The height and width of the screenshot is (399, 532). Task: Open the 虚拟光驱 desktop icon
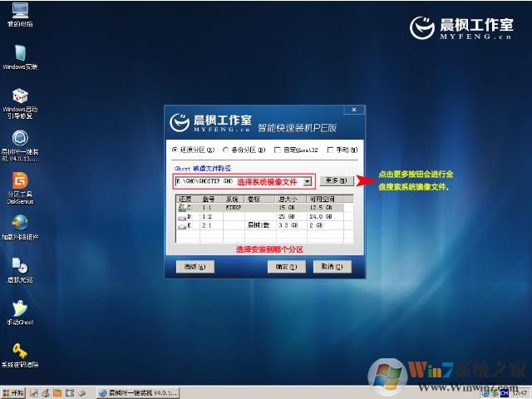[x=19, y=265]
